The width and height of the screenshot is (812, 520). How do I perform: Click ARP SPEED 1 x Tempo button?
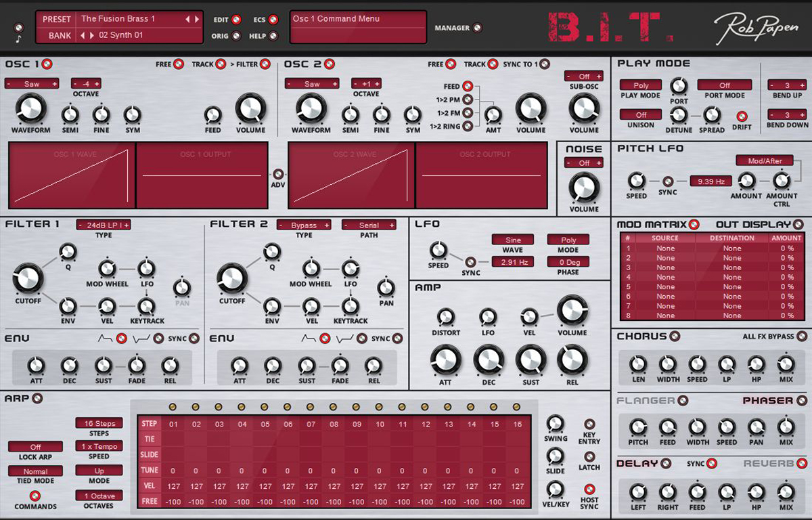click(99, 446)
